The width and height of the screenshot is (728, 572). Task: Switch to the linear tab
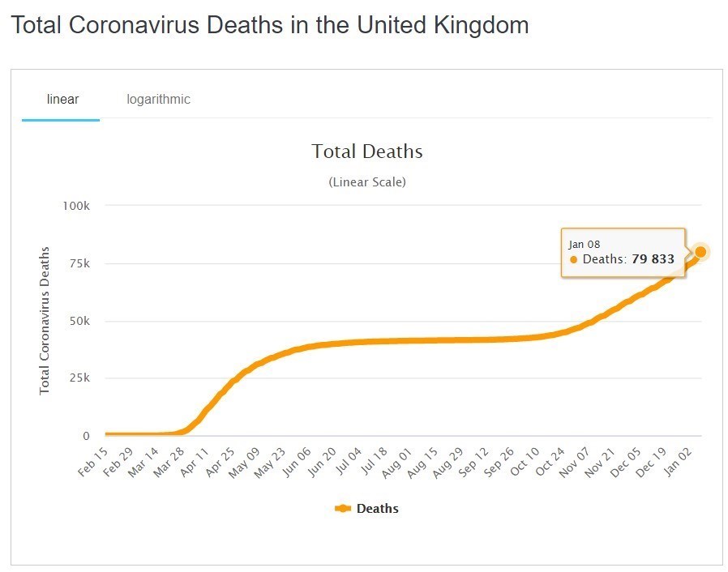62,100
